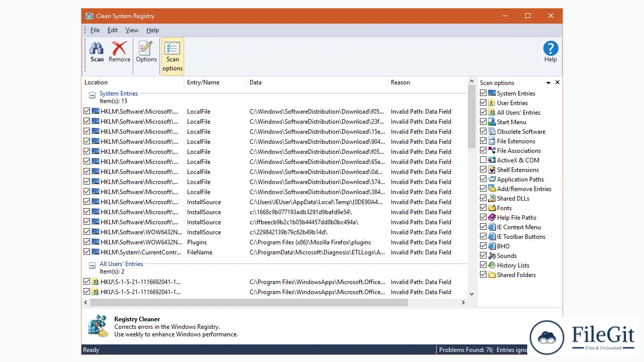Image resolution: width=644 pixels, height=362 pixels.
Task: Click the BHO icon in Scan options
Action: (492, 246)
